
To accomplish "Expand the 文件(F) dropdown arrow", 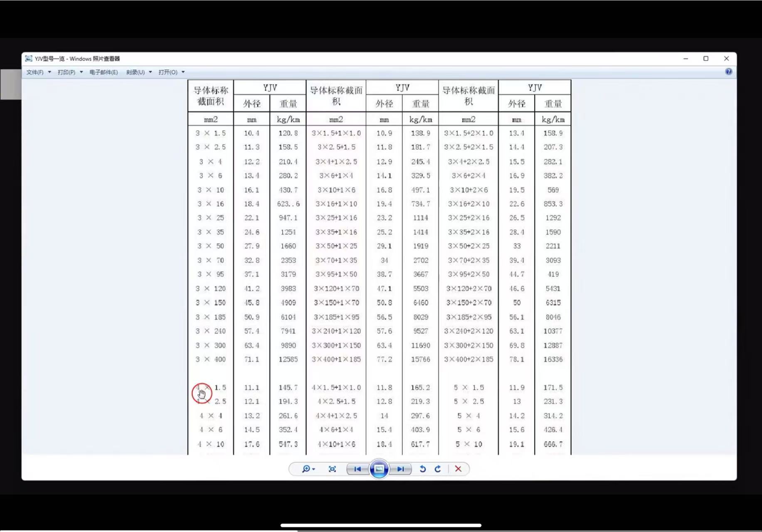I will point(49,72).
